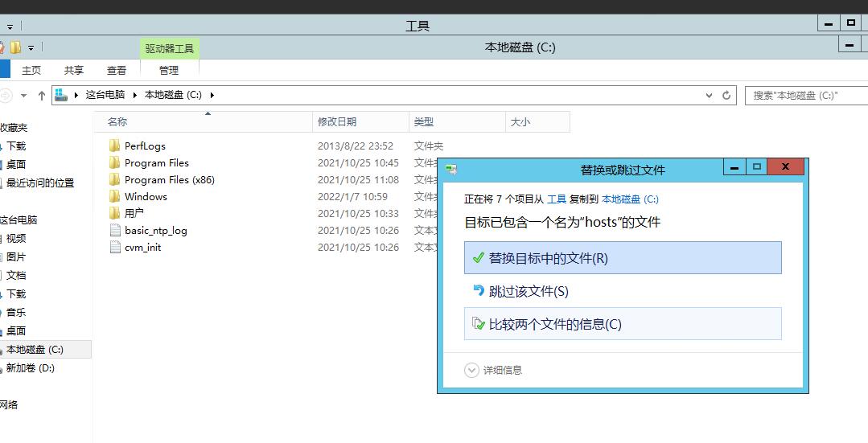Image resolution: width=868 pixels, height=443 pixels.
Task: Click the refresh icon in address bar
Action: coord(726,95)
